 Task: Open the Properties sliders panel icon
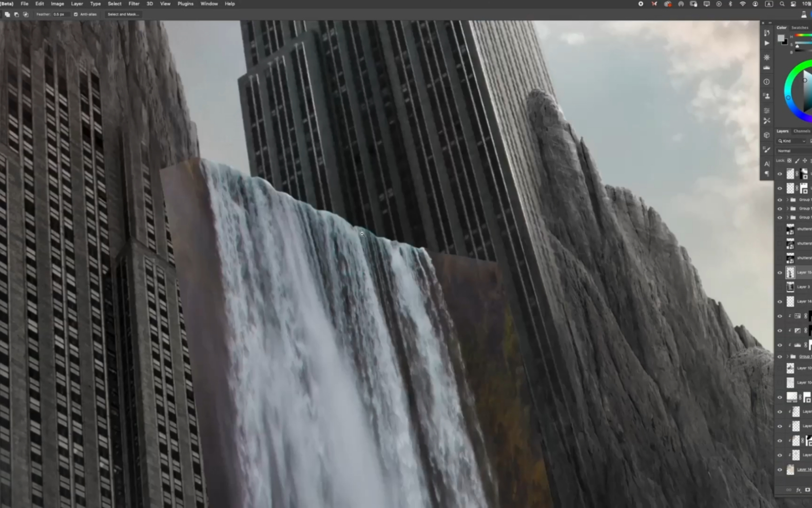[x=766, y=110]
